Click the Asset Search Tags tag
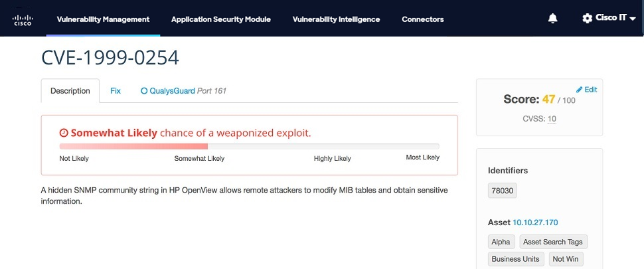 tap(553, 242)
